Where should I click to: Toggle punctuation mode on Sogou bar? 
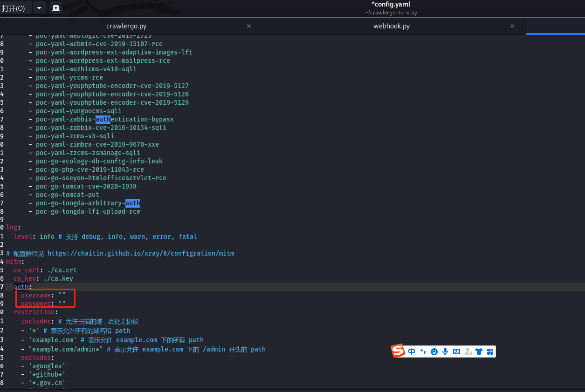pos(423,351)
